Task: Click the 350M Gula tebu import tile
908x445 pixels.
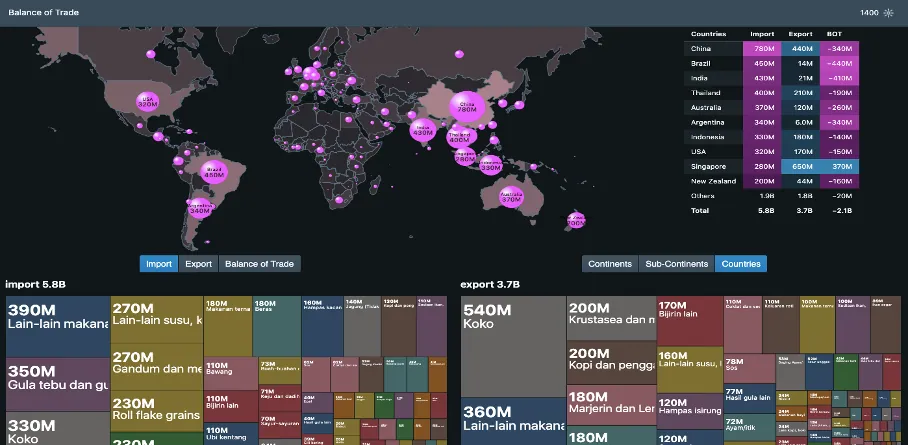Action: (58, 385)
